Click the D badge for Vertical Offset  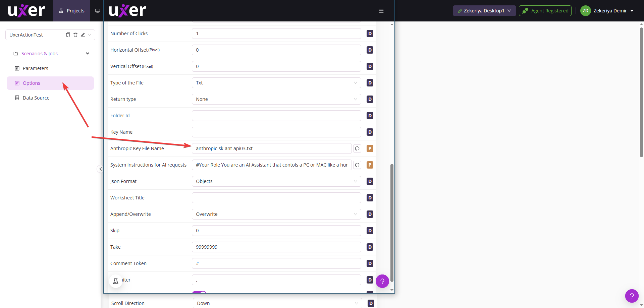(x=370, y=66)
